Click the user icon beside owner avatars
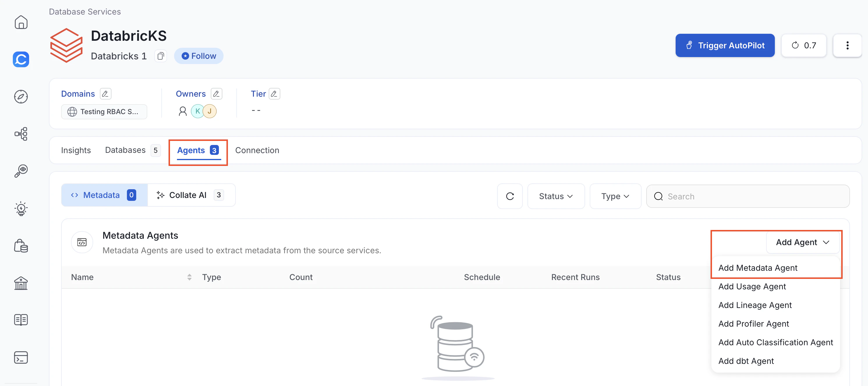 tap(183, 111)
